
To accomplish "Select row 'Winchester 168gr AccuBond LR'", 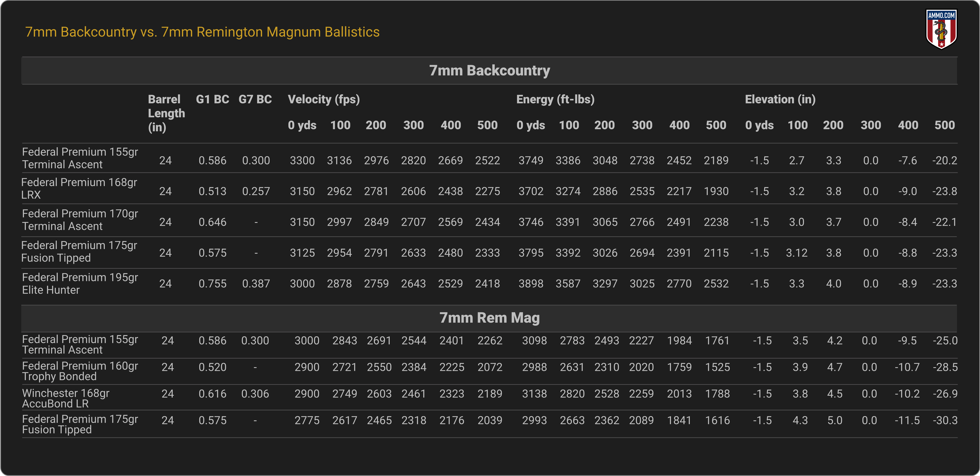I will pyautogui.click(x=489, y=398).
